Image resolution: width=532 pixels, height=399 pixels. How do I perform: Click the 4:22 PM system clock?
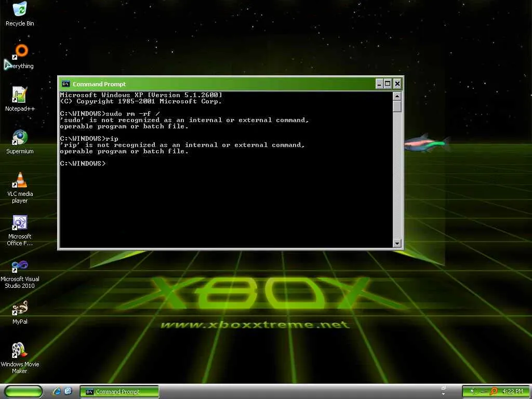(512, 392)
